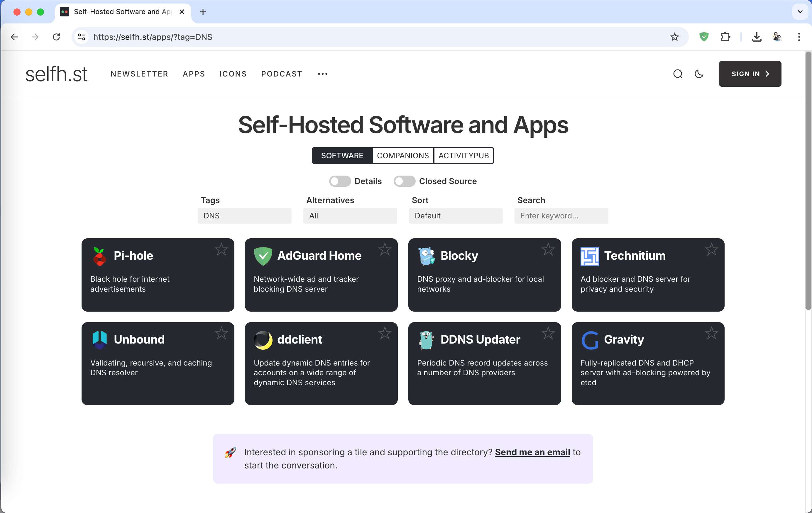This screenshot has height=513, width=812.
Task: Open the Sort dropdown showing Default
Action: (x=456, y=216)
